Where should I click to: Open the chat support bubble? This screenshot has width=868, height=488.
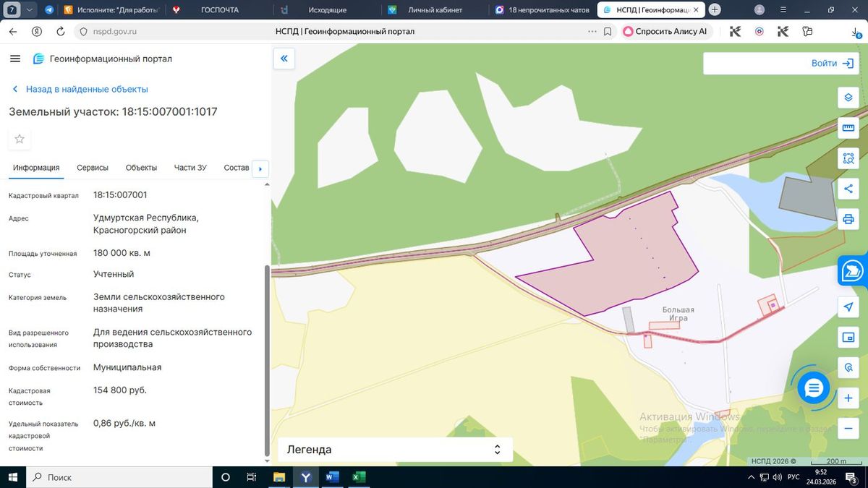pos(814,388)
